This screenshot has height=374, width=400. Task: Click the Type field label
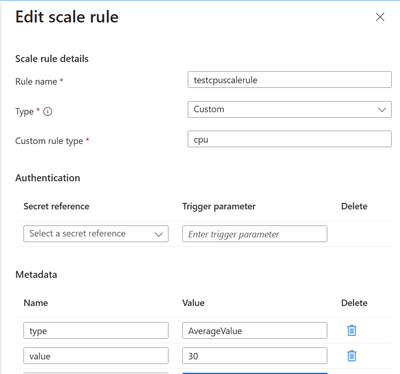pyautogui.click(x=25, y=112)
